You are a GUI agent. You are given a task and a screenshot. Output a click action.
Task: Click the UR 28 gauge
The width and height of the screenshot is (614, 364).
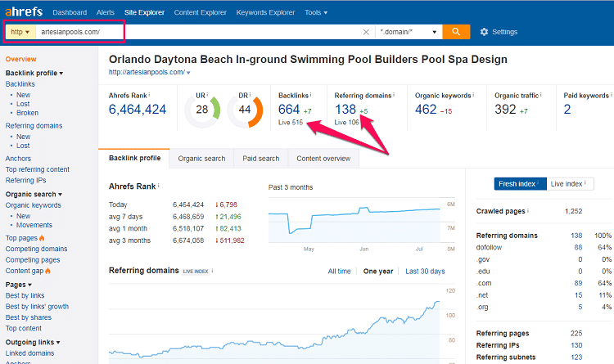[202, 110]
